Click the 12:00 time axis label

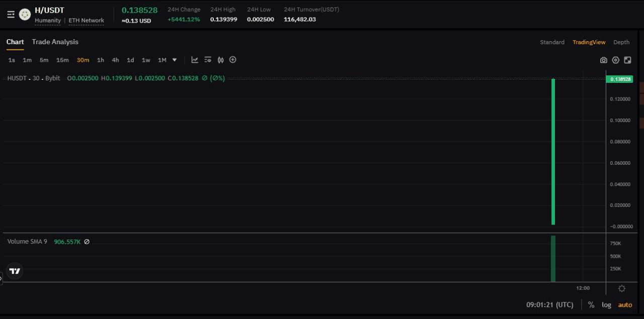pyautogui.click(x=583, y=288)
